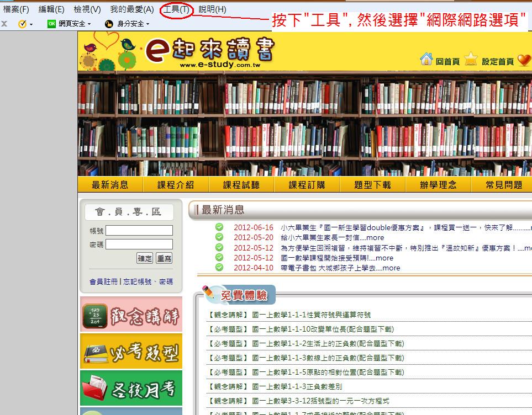Click the e起來讀書 site logo
This screenshot has height=415, width=532.
tap(210, 51)
